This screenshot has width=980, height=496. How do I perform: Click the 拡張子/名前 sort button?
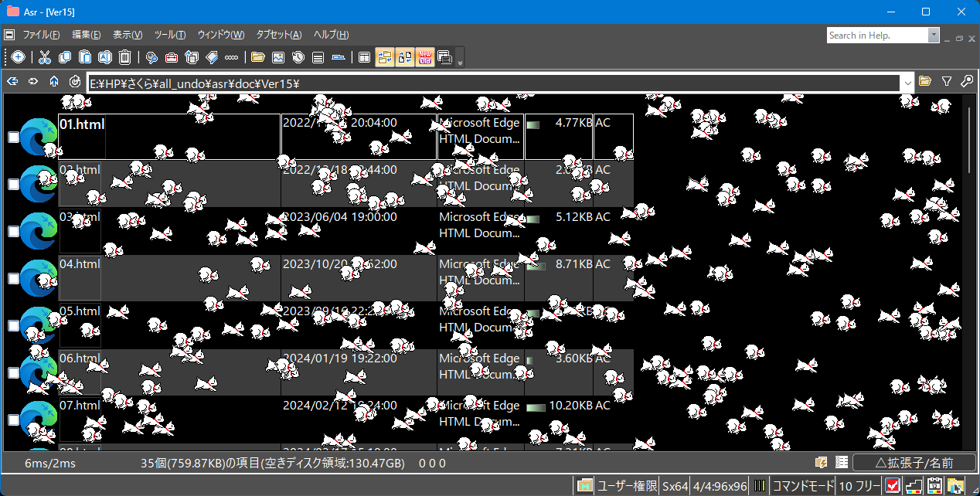(914, 463)
